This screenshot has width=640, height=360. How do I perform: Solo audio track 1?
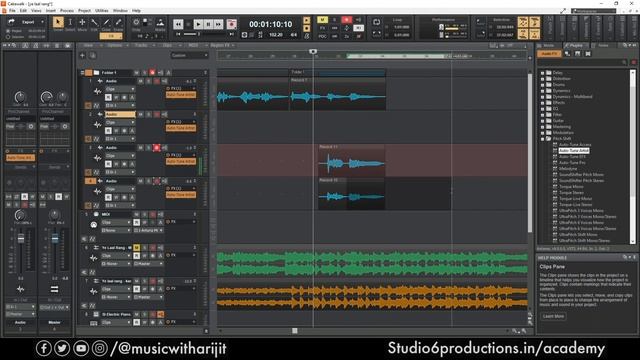[149, 81]
